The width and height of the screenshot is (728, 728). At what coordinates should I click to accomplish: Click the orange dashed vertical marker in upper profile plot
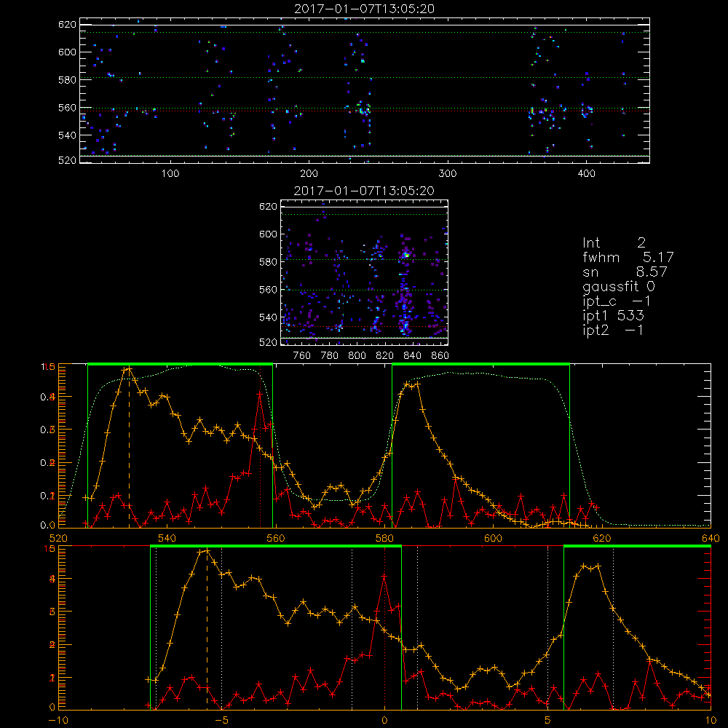(129, 448)
